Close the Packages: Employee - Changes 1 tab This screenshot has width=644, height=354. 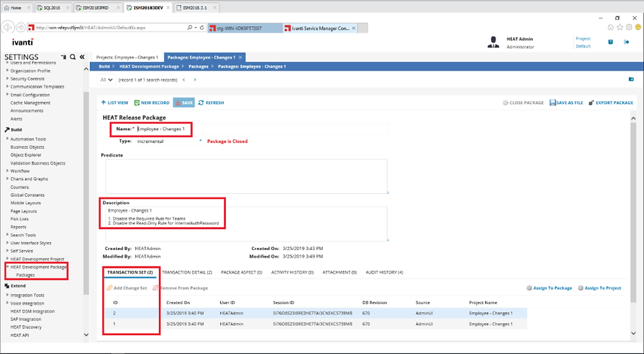pos(241,57)
